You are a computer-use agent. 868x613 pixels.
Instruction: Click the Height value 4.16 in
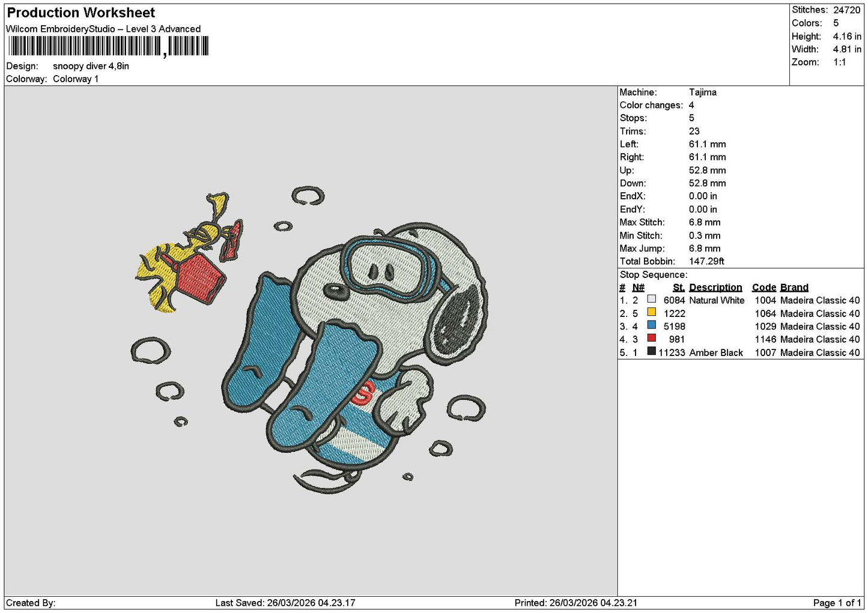pyautogui.click(x=847, y=36)
